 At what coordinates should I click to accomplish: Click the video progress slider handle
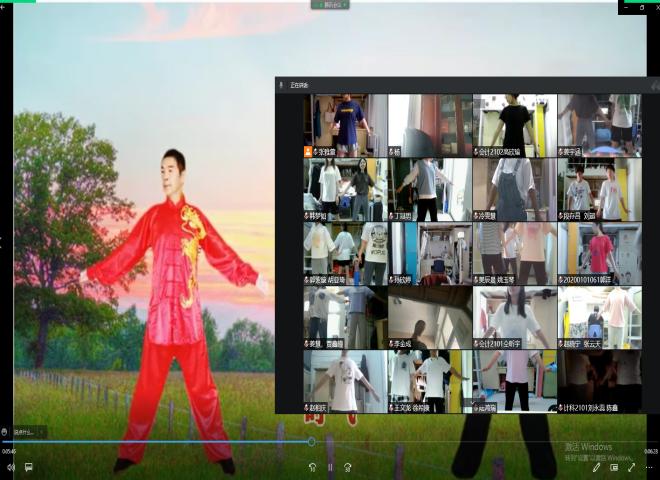311,441
